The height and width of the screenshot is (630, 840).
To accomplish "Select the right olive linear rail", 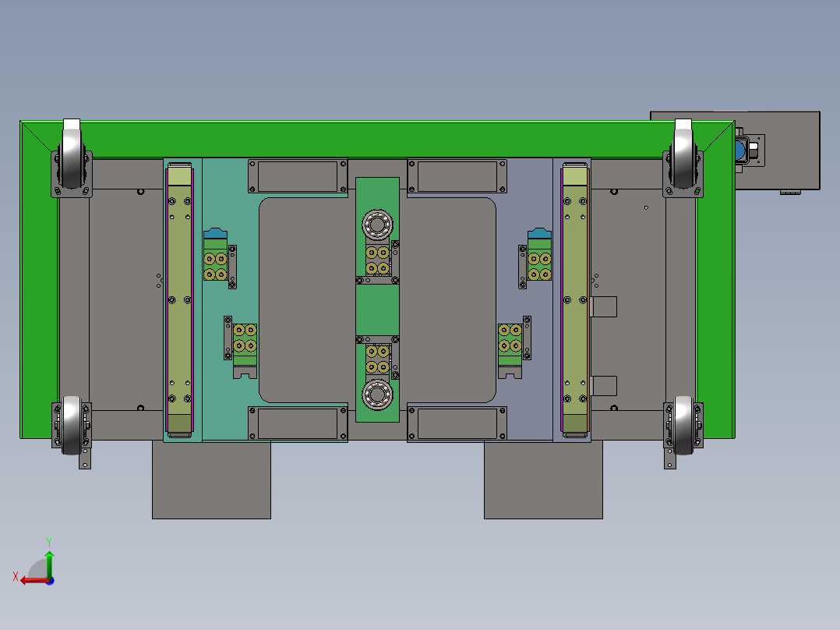I will [x=575, y=299].
